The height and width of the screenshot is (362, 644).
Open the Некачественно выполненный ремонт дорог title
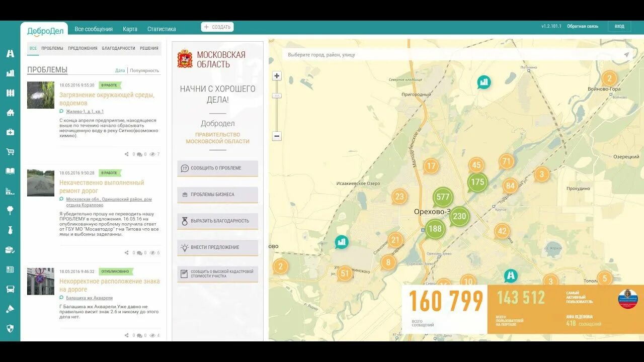102,187
